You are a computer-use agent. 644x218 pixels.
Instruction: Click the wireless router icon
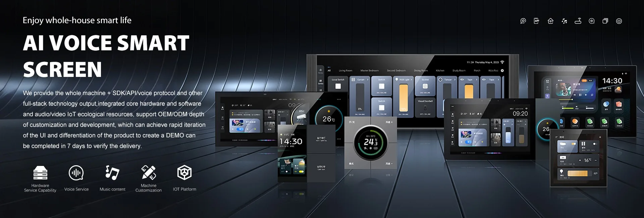pos(578,21)
